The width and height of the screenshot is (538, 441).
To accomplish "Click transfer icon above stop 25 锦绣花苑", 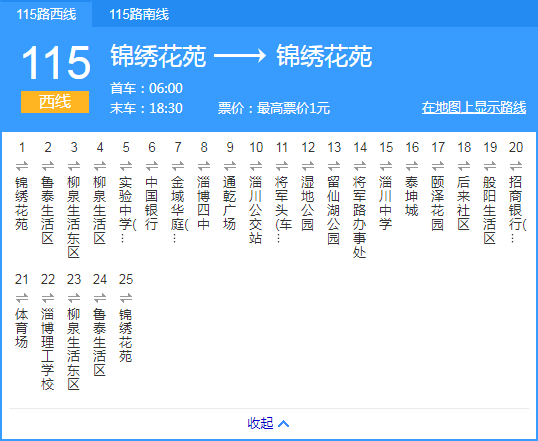I will pos(126,298).
